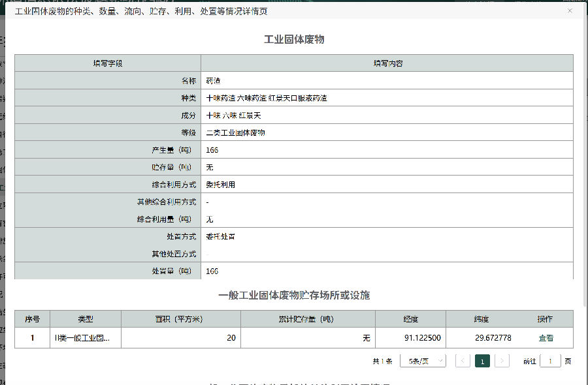Click the 委托利用 utilization method value
Viewport: 588px width, 385px height.
(220, 185)
